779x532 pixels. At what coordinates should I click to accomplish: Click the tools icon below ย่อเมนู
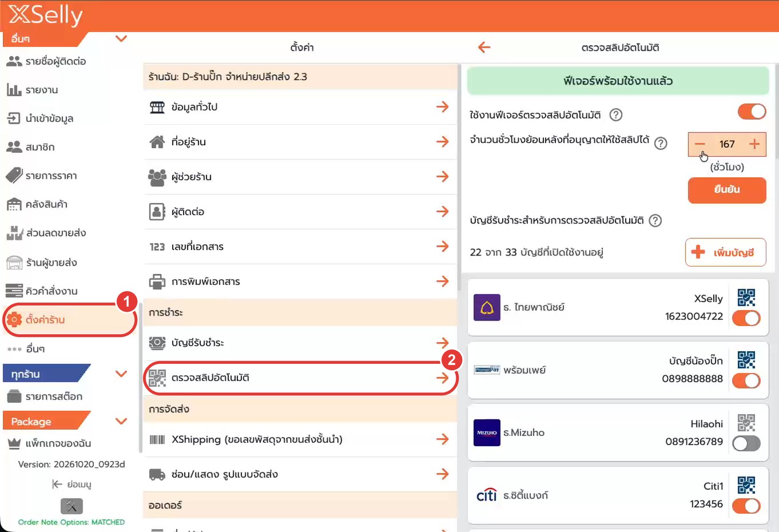[71, 506]
